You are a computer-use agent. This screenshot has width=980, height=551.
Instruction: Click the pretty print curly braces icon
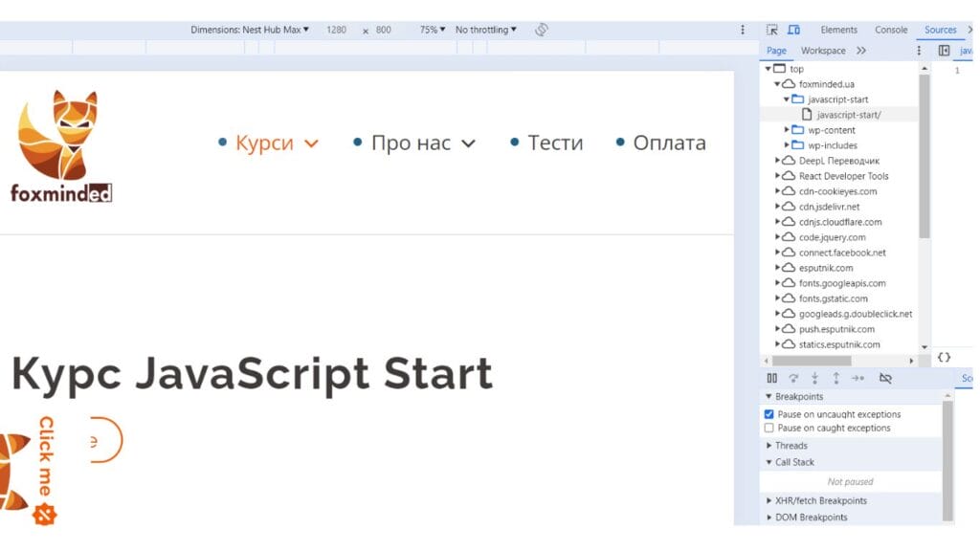point(944,357)
